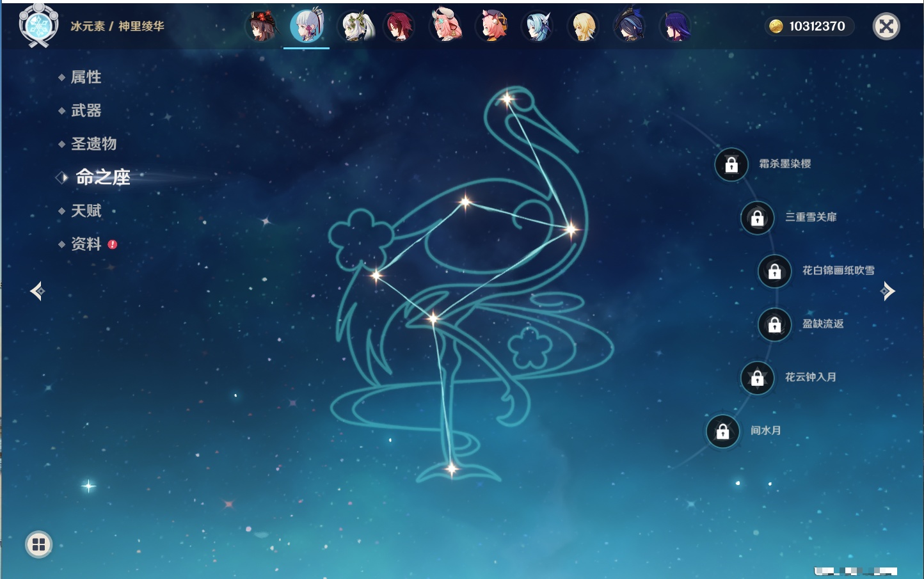Open locked constellation 三重雪关扉 lock icon
The height and width of the screenshot is (579, 924).
[758, 218]
